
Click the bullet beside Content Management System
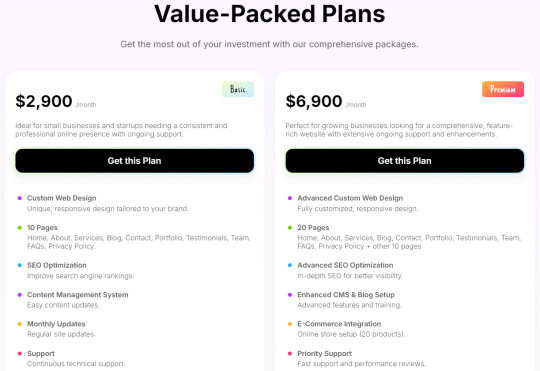[x=20, y=295]
